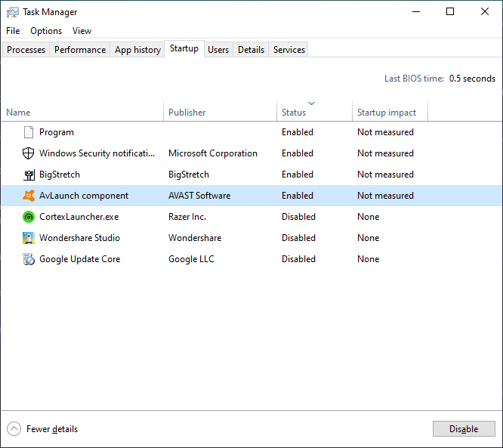
Task: Click the Microsoft Corporation publisher cell
Action: [x=213, y=153]
